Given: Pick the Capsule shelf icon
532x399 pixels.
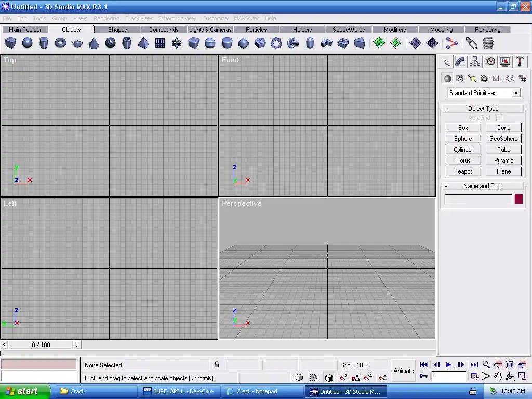Looking at the screenshot, I should point(310,43).
